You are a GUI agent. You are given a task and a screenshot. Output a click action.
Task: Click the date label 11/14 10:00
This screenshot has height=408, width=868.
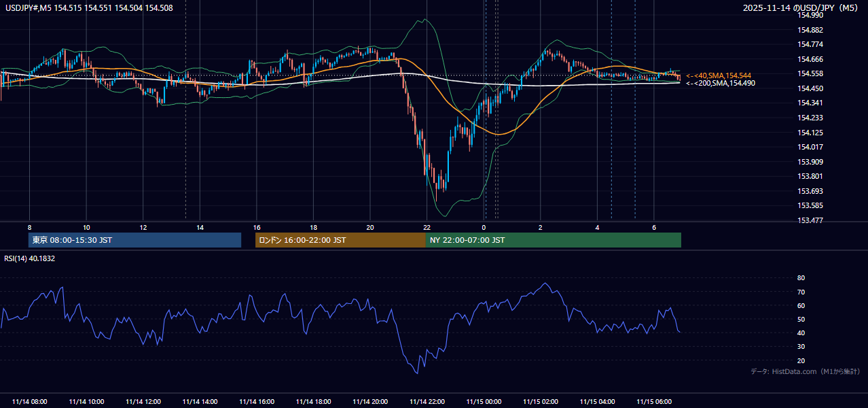pos(86,402)
